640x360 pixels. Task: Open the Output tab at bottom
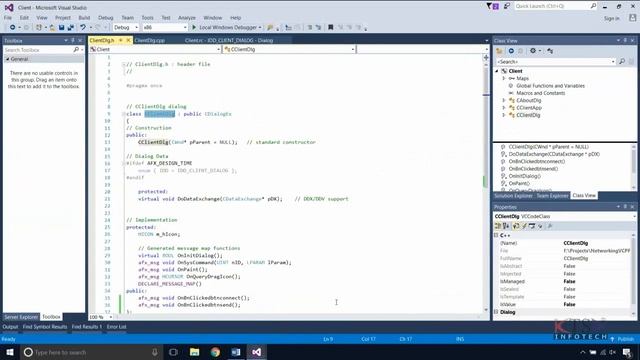pos(10,327)
